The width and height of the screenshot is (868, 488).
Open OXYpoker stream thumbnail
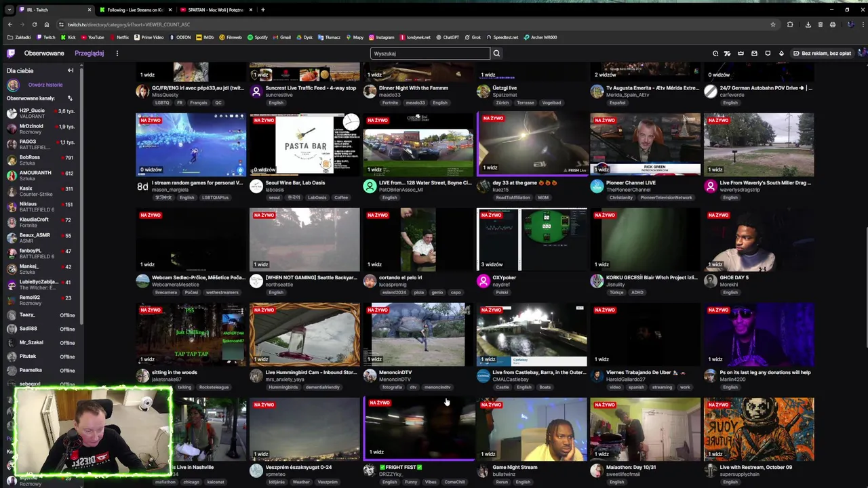(x=532, y=239)
